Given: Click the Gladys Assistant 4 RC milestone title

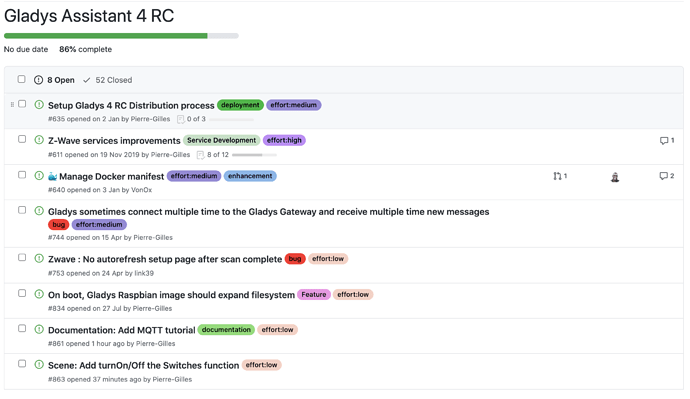Looking at the screenshot, I should pos(89,16).
